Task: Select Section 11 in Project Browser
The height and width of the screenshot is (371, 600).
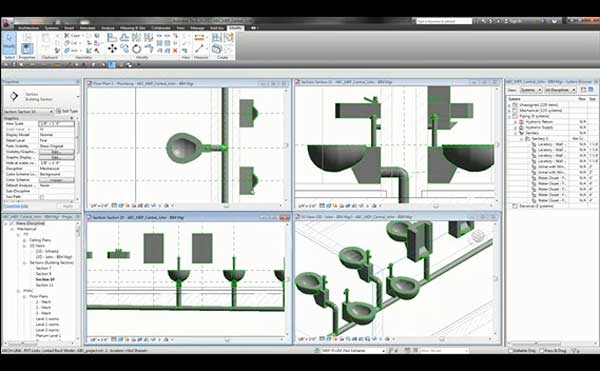Action: tap(44, 285)
